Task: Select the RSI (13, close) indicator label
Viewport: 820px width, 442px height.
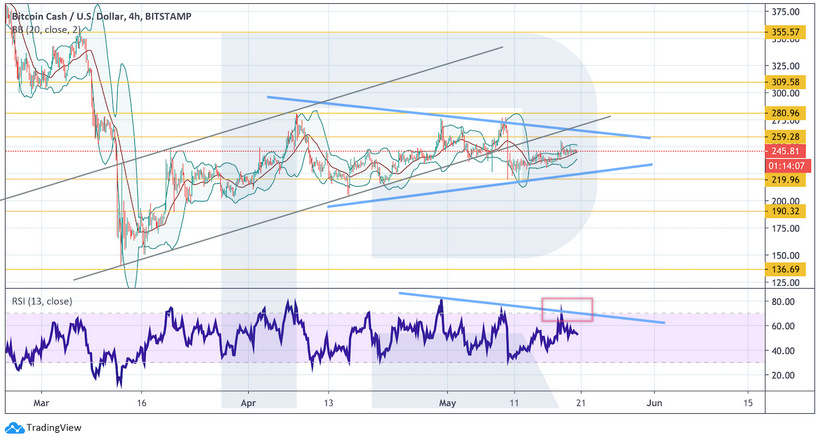Action: [x=44, y=300]
